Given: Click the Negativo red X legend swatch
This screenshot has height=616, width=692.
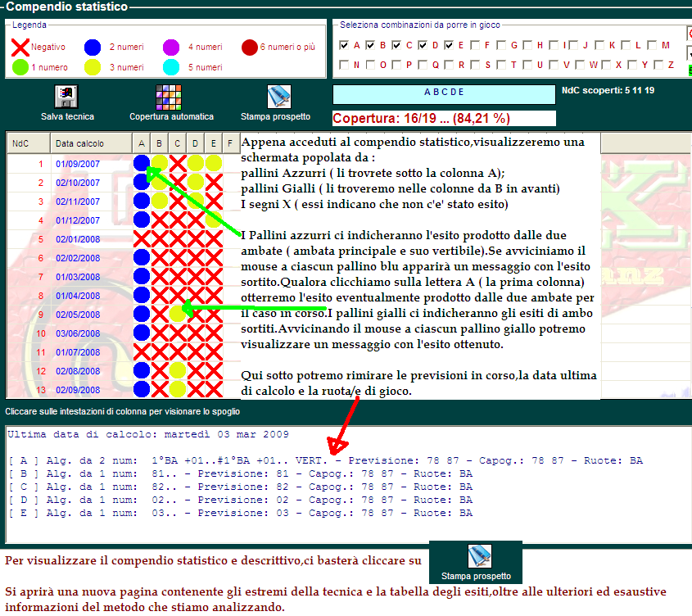Looking at the screenshot, I should pos(20,48).
